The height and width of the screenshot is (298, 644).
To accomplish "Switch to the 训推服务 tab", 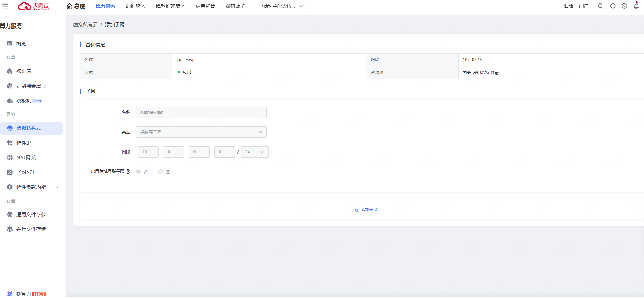I will pos(135,6).
